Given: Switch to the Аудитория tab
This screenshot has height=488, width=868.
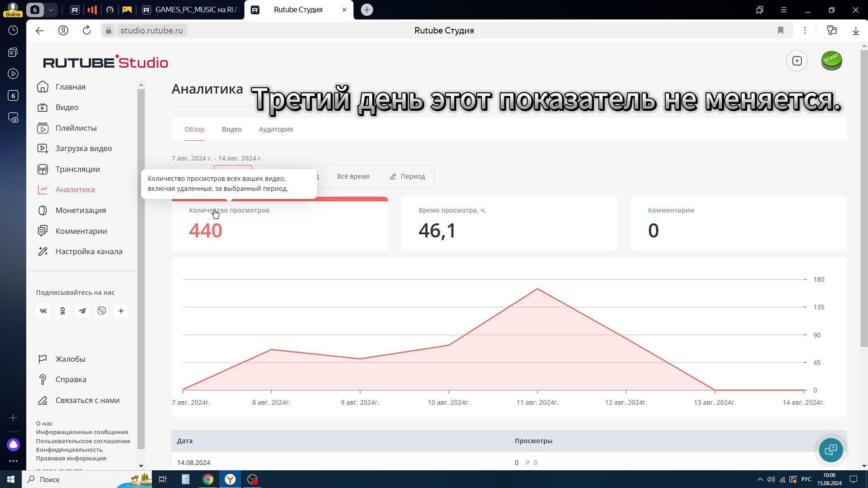Looking at the screenshot, I should click(x=276, y=129).
